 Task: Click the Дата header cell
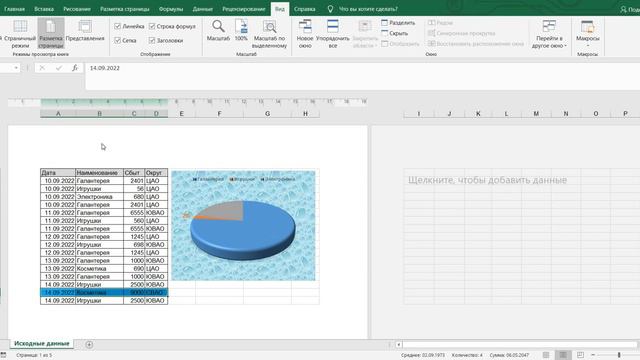tap(58, 173)
